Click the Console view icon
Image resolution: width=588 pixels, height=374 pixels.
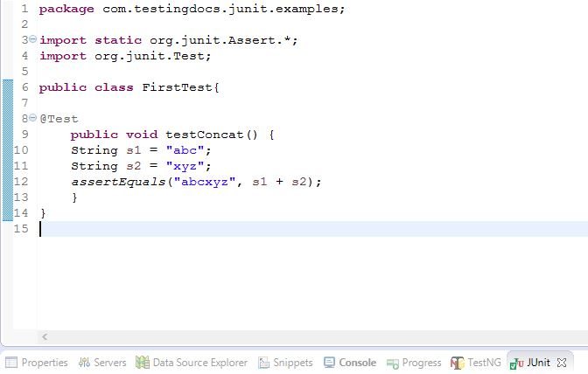click(x=329, y=363)
